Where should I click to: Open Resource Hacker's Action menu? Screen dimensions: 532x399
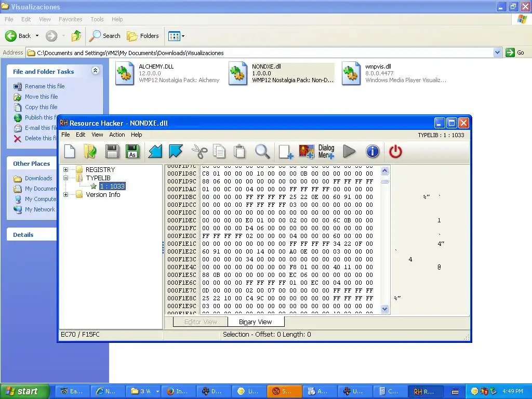pyautogui.click(x=117, y=135)
